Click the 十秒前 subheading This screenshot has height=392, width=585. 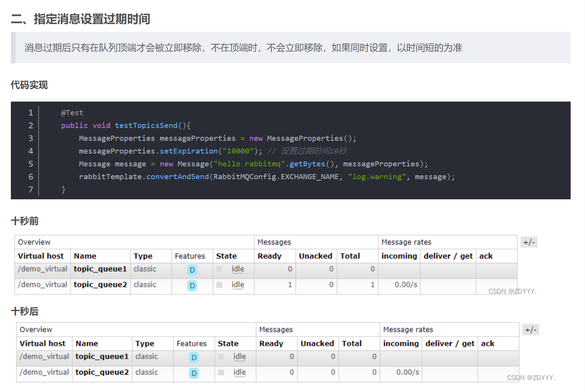(24, 221)
